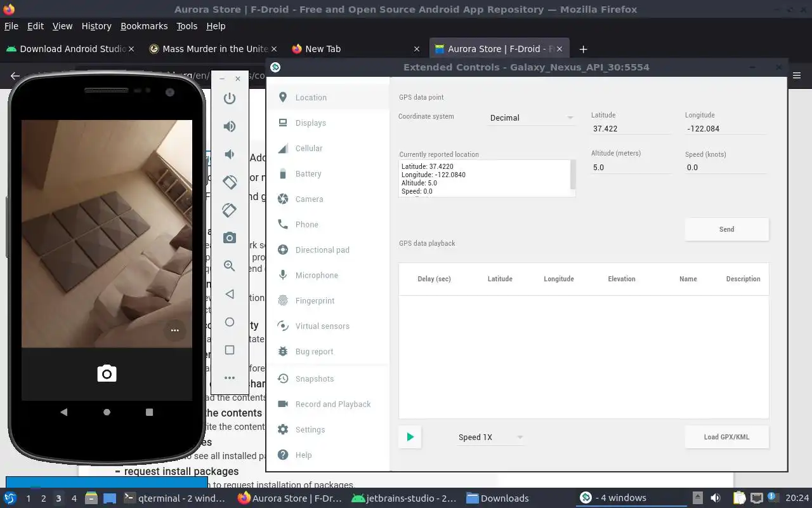This screenshot has height=508, width=812.
Task: Open Firefox File menu
Action: point(11,26)
